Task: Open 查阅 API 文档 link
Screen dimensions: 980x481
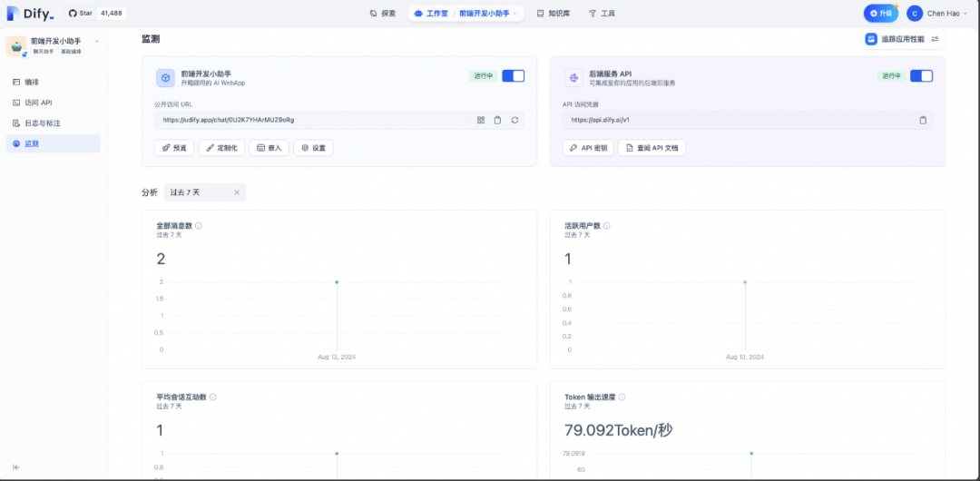Action: [x=652, y=148]
